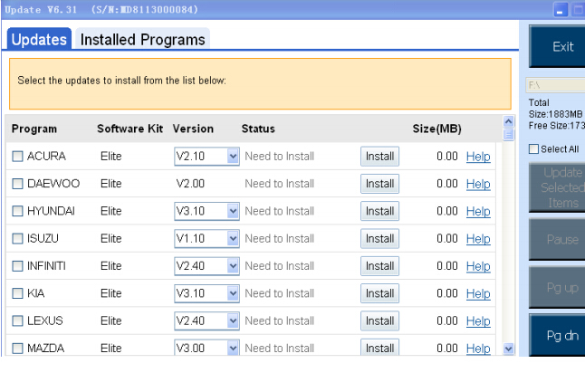The width and height of the screenshot is (585, 392).
Task: Check the LEXUS checkbox
Action: [x=17, y=320]
